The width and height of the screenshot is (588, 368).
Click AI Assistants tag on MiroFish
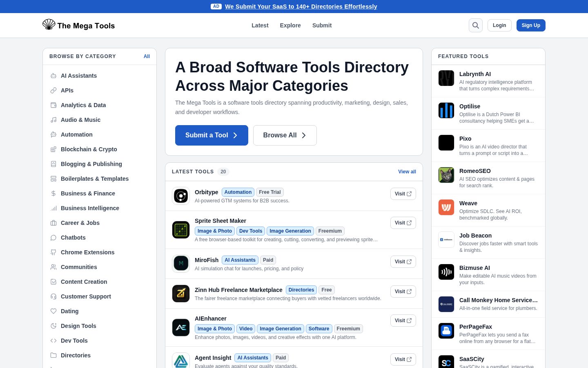coord(240,260)
